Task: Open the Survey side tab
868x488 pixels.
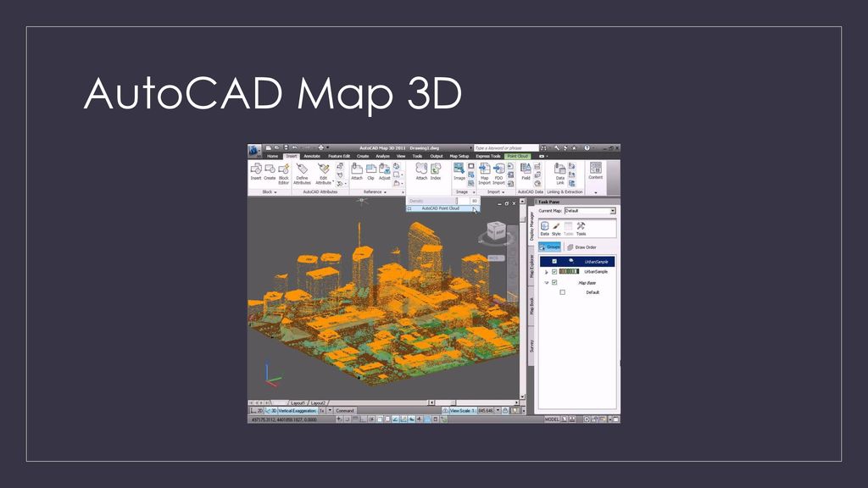Action: [531, 346]
